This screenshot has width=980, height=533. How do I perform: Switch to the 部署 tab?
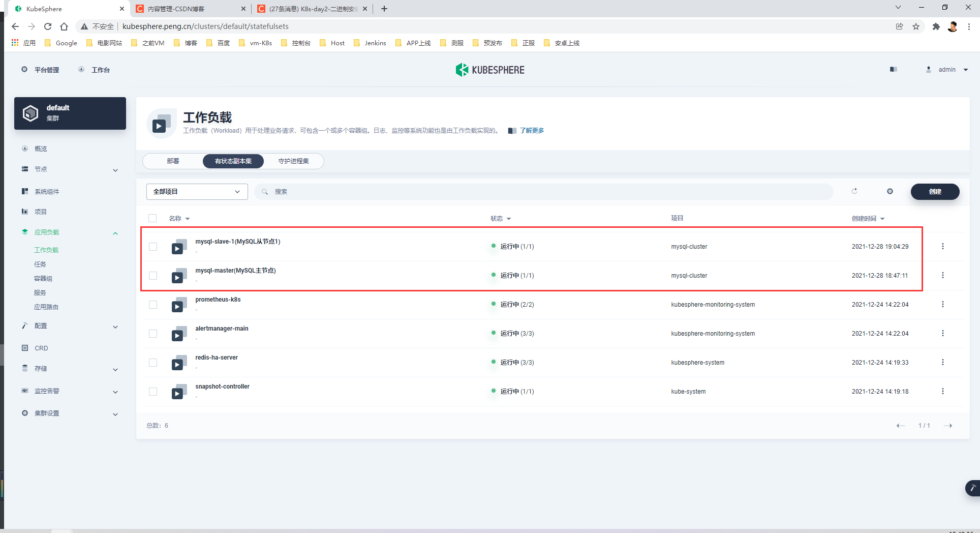click(x=173, y=161)
